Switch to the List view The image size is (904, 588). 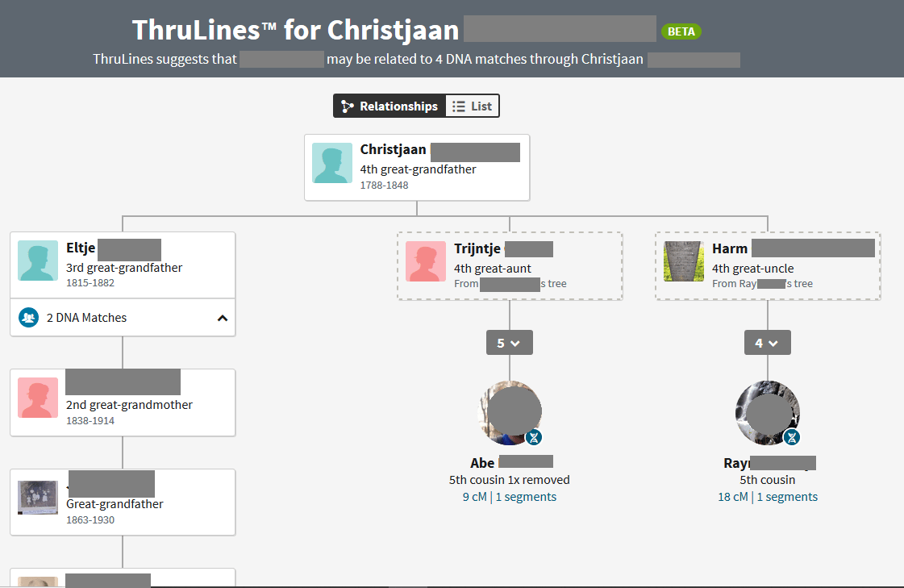click(x=473, y=106)
